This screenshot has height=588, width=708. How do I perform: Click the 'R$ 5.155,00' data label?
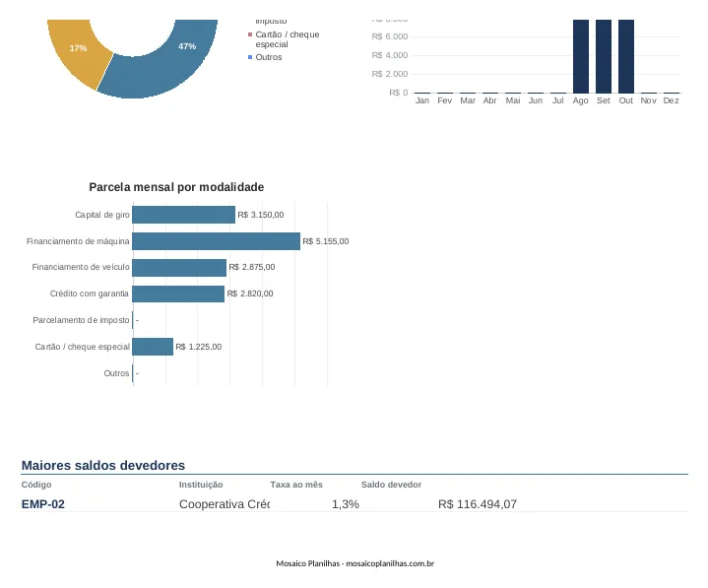coord(326,241)
